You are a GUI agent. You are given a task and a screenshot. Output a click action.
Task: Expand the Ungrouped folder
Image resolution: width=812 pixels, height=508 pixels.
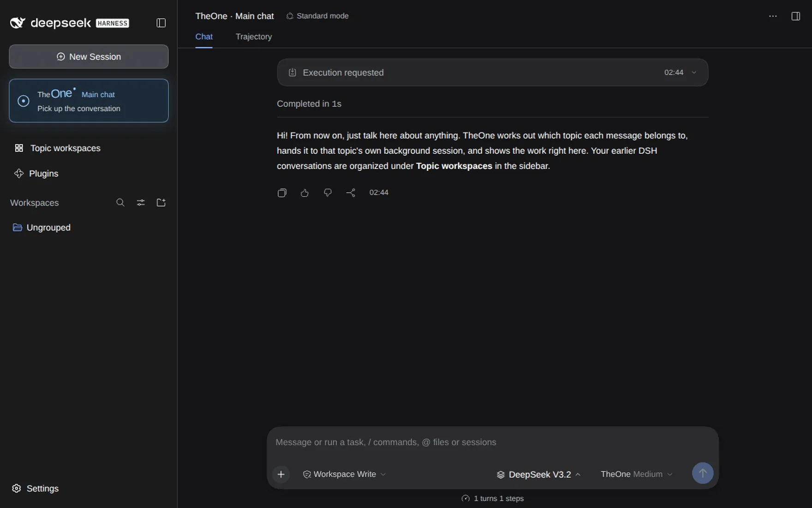(x=42, y=228)
